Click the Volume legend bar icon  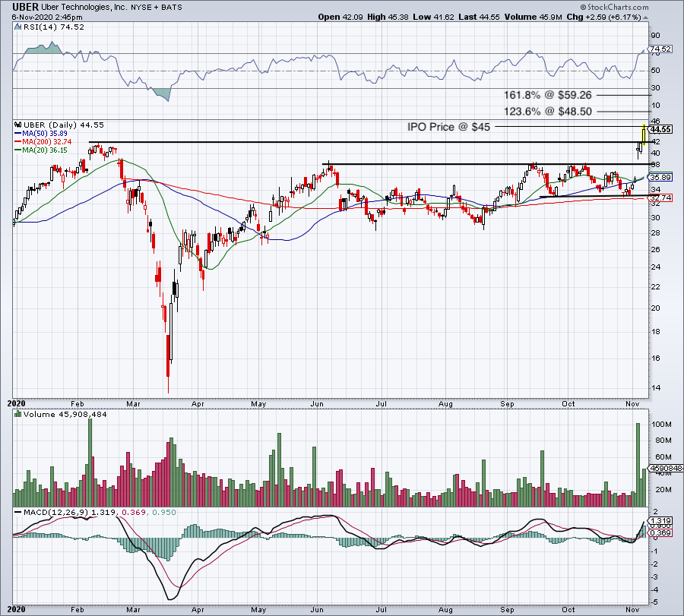coord(18,414)
